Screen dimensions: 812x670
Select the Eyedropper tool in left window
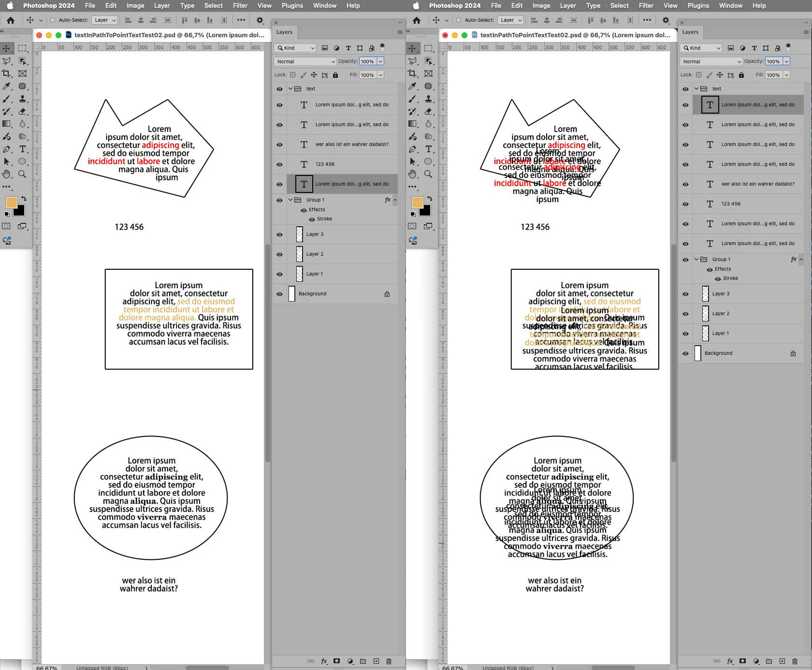7,86
